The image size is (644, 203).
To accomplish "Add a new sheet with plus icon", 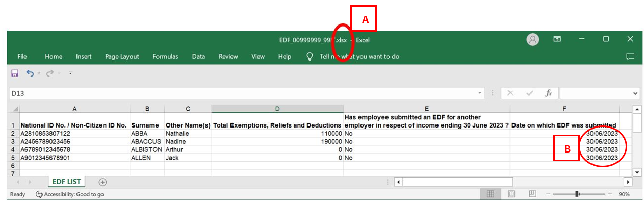I will 102,182.
